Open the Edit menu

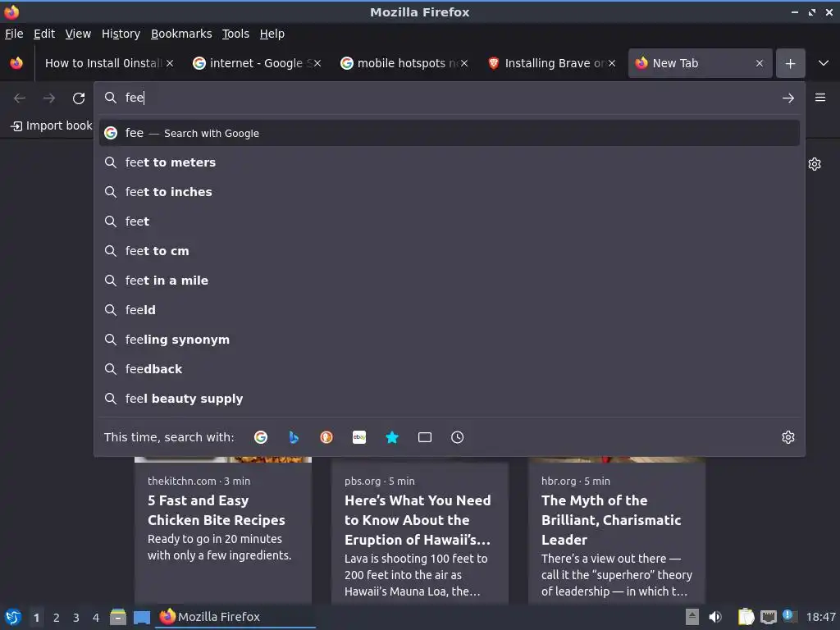coord(44,34)
